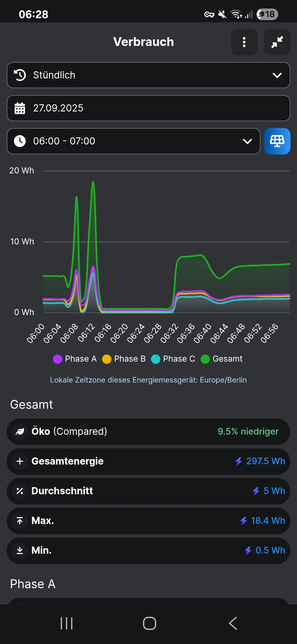Viewport: 297px width, 644px height.
Task: Tap the collapse fullscreen arrows icon
Action: (x=277, y=42)
